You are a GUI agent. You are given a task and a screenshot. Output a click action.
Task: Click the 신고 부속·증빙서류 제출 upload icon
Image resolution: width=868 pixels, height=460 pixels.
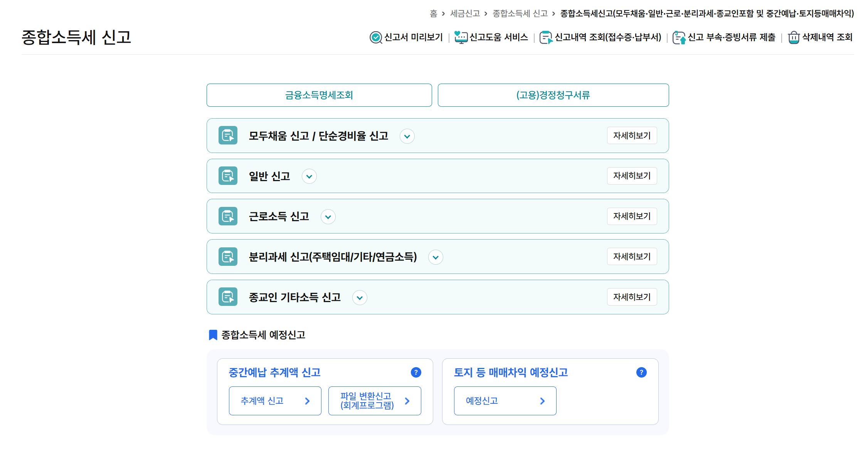(679, 38)
